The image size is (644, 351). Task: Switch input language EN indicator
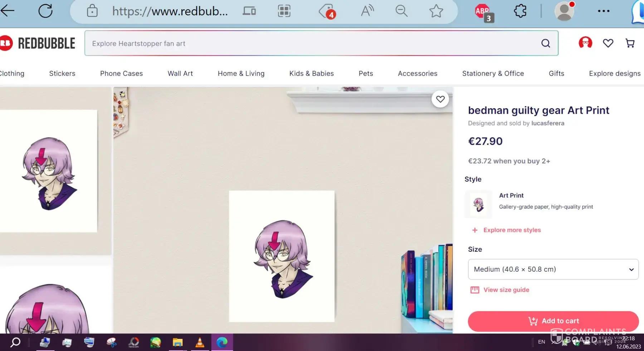tap(541, 342)
